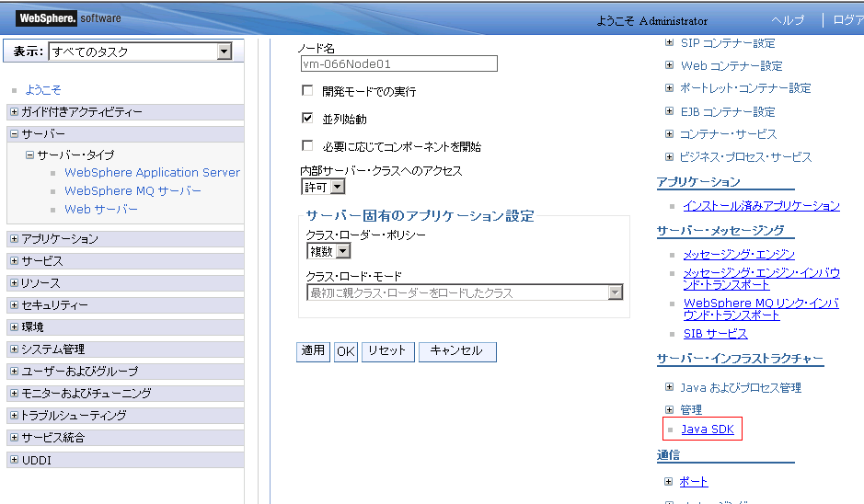Expand ビジネス・プロセス・サービス plus icon
The height and width of the screenshot is (504, 864).
tap(669, 157)
